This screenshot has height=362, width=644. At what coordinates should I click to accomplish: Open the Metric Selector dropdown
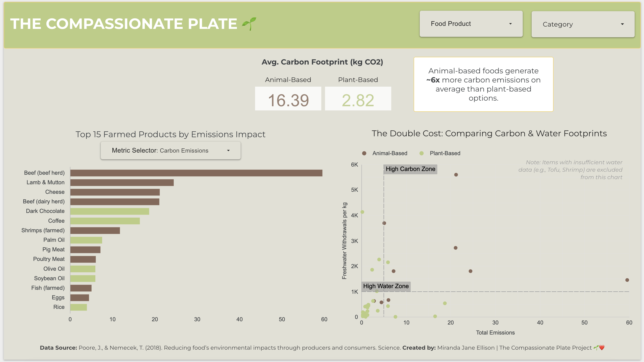pos(171,150)
